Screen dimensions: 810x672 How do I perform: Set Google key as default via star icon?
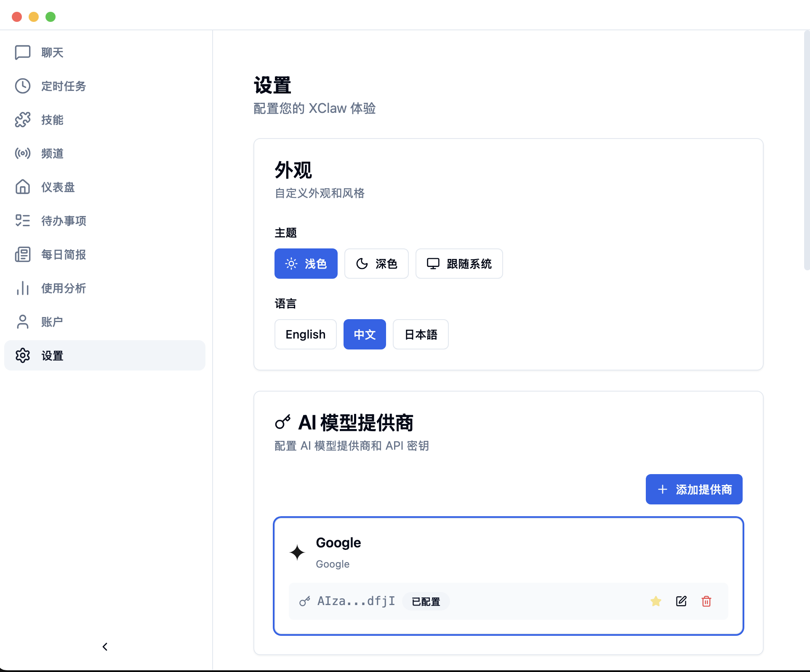point(655,601)
